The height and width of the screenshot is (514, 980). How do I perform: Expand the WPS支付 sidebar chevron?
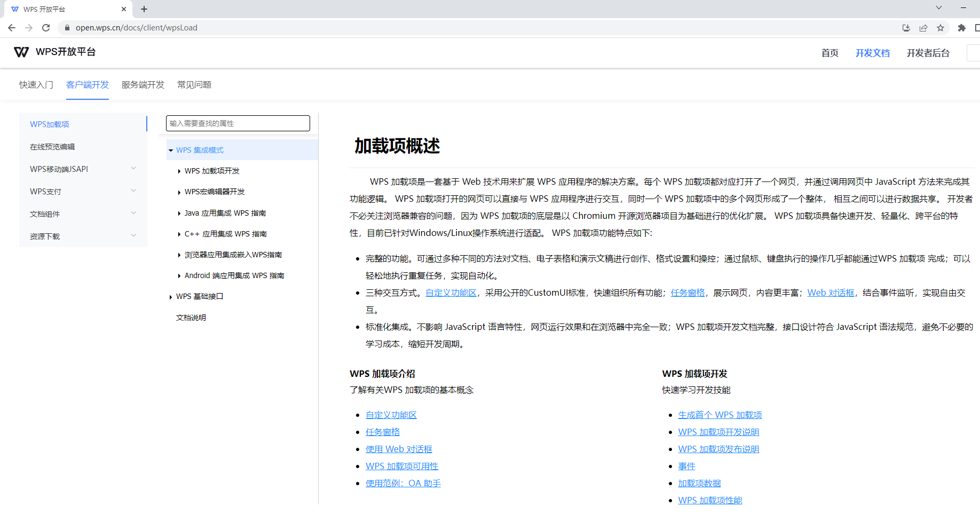133,191
